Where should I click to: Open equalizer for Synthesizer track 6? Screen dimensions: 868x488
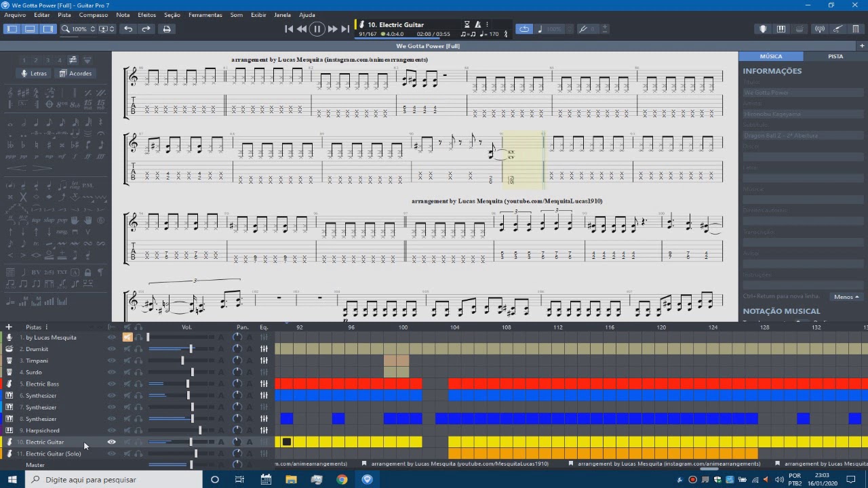click(x=264, y=396)
